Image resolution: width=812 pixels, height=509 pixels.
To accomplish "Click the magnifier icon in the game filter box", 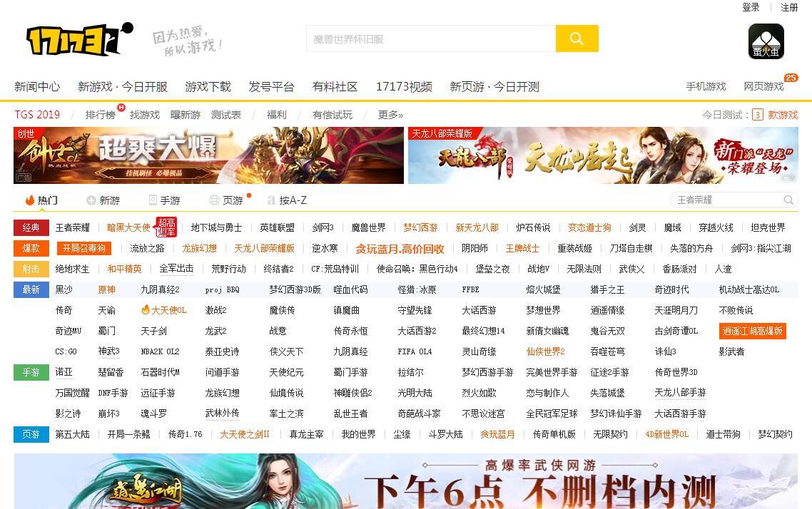I will (x=788, y=200).
